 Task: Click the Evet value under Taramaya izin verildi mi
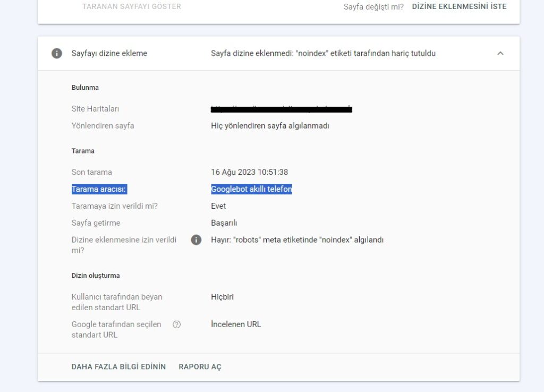[218, 206]
